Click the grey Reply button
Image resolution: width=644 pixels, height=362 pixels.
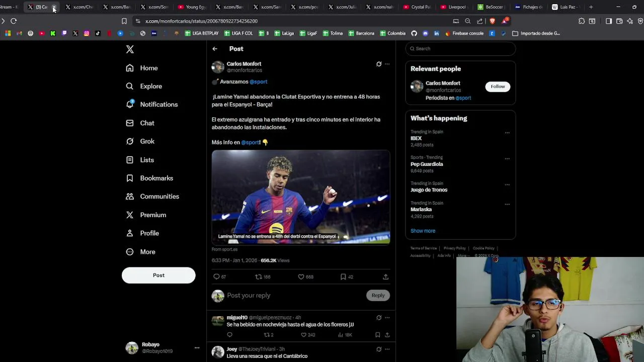coord(378,295)
